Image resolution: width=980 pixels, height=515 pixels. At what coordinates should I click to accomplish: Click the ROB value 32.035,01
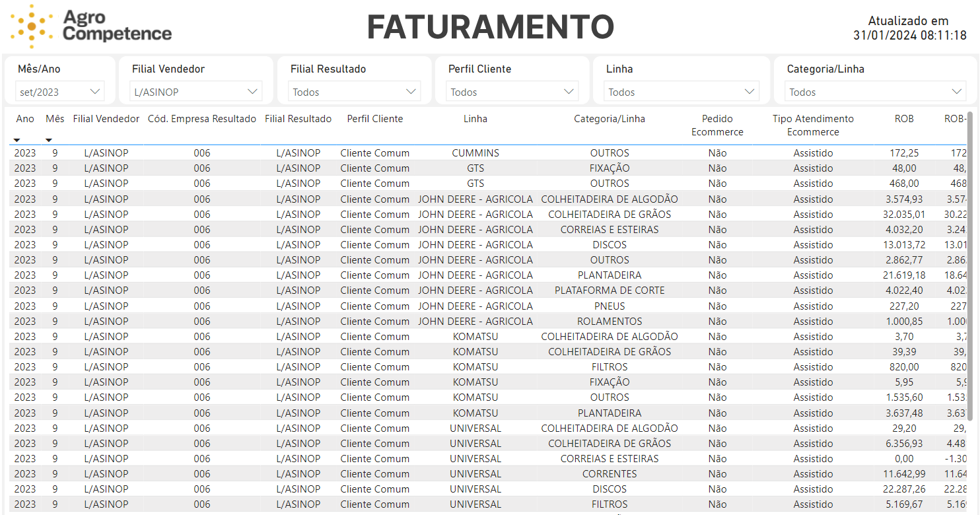[x=904, y=215]
